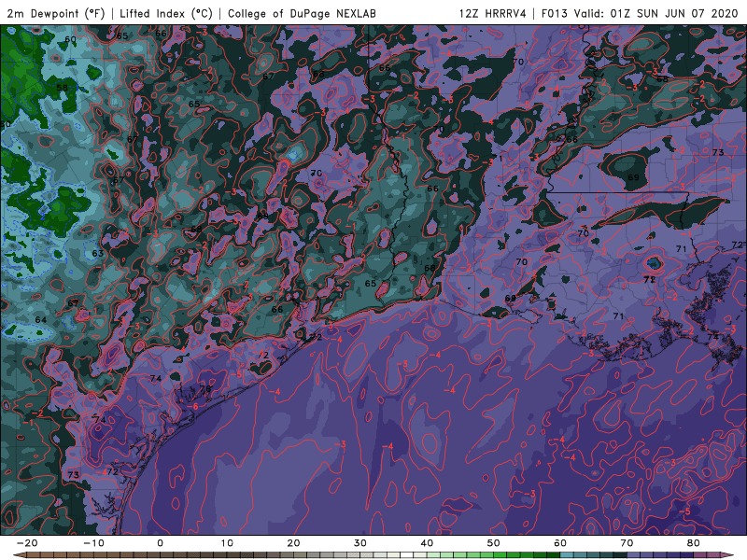Click the 40 colorbar scale label
The width and height of the screenshot is (747, 560).
[x=427, y=543]
